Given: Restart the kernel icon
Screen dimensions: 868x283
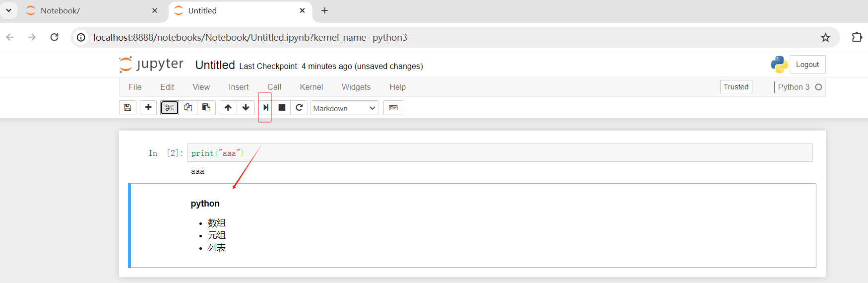Looking at the screenshot, I should (299, 108).
